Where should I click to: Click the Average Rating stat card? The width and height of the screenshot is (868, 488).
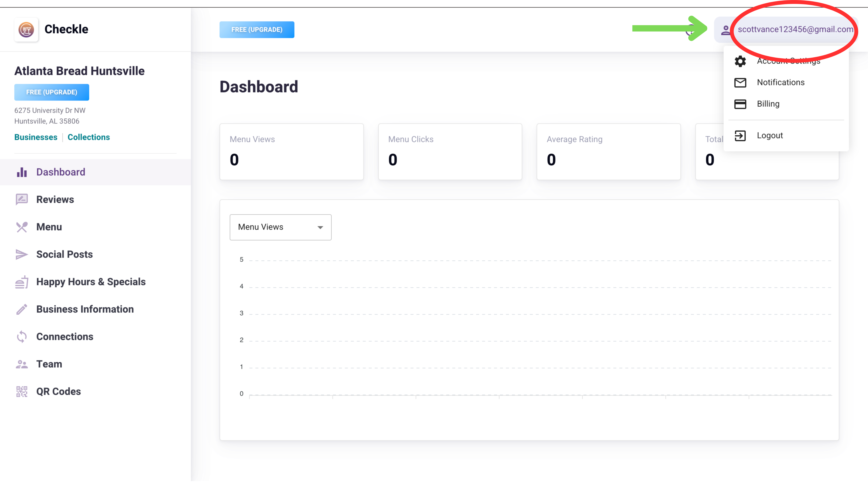tap(609, 152)
